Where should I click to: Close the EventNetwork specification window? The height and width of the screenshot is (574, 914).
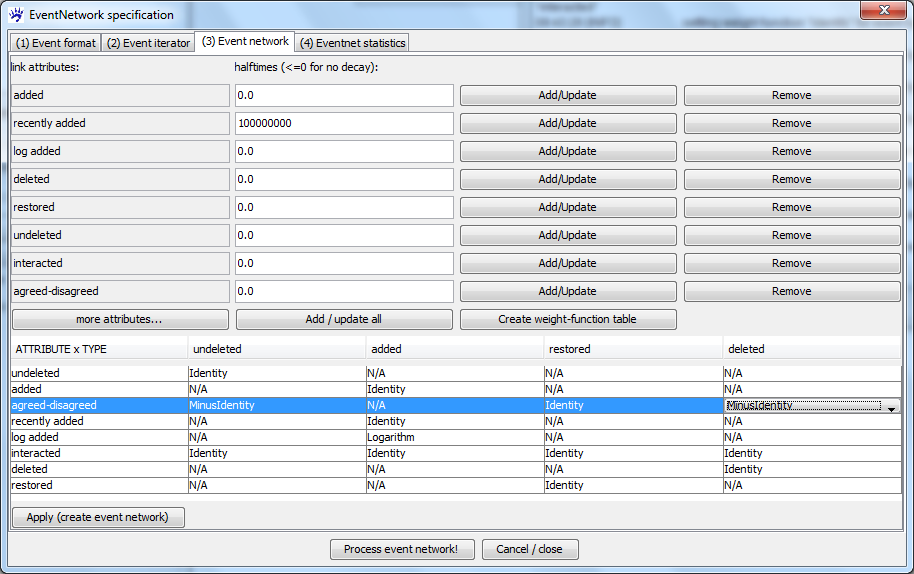click(x=884, y=10)
